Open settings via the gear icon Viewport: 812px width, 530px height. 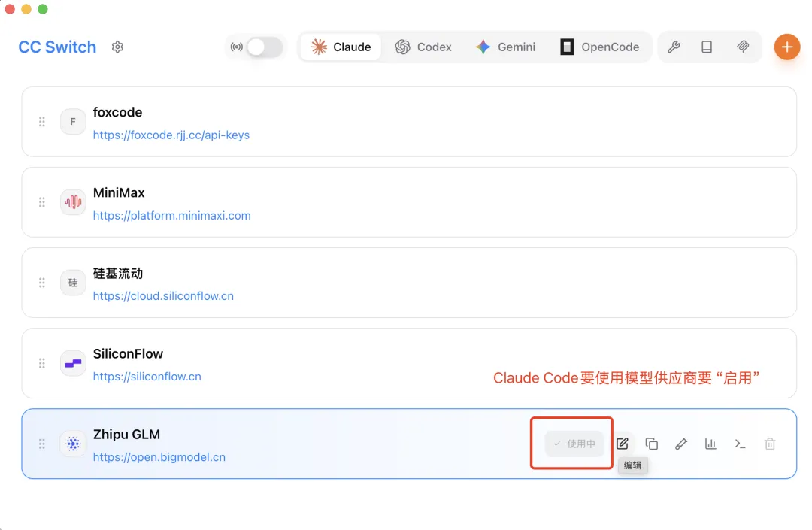coord(117,47)
